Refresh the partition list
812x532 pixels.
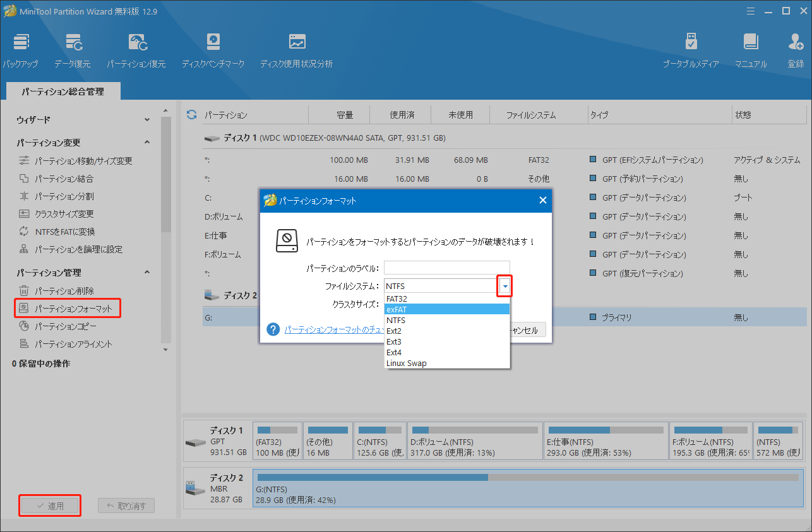(x=192, y=115)
